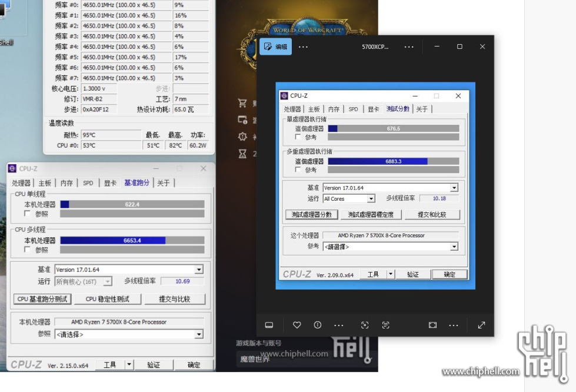576x392 pixels.
Task: Click the hourglass icon in the Warcraft launcher
Action: tap(242, 154)
